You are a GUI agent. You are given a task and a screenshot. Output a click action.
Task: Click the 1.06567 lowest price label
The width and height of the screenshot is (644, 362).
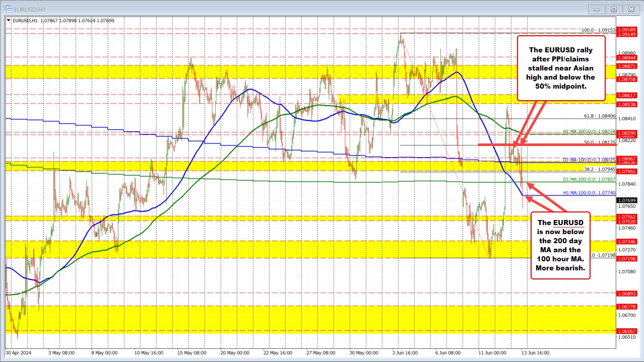(628, 331)
